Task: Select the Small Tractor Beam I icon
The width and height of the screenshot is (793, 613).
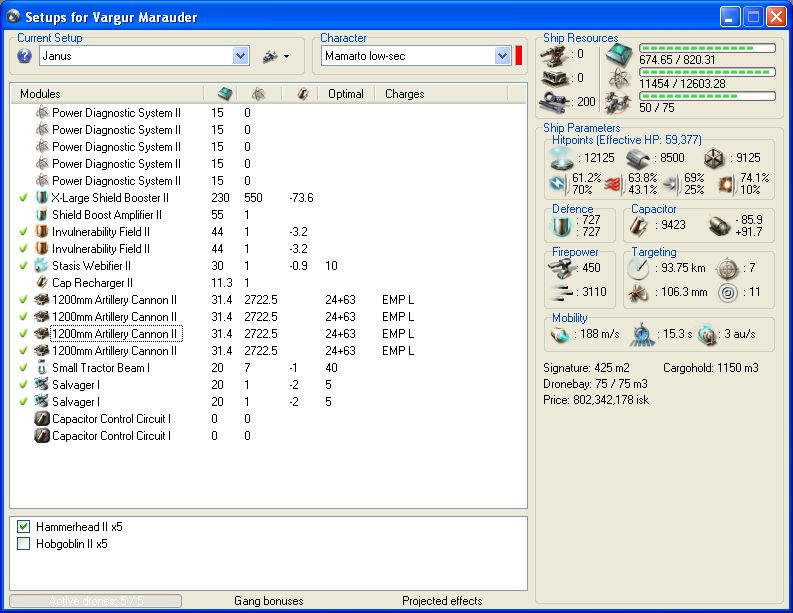Action: pyautogui.click(x=42, y=368)
